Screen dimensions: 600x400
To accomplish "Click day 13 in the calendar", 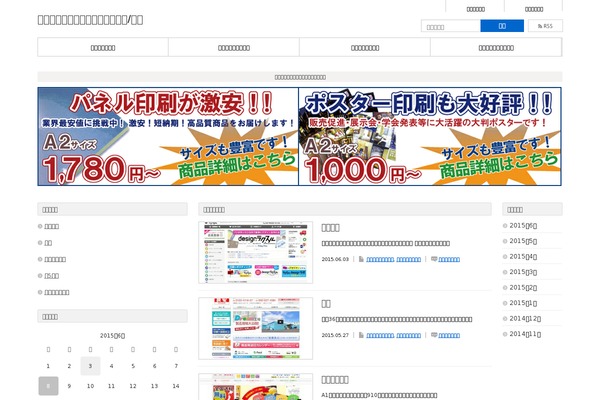I will (x=154, y=386).
